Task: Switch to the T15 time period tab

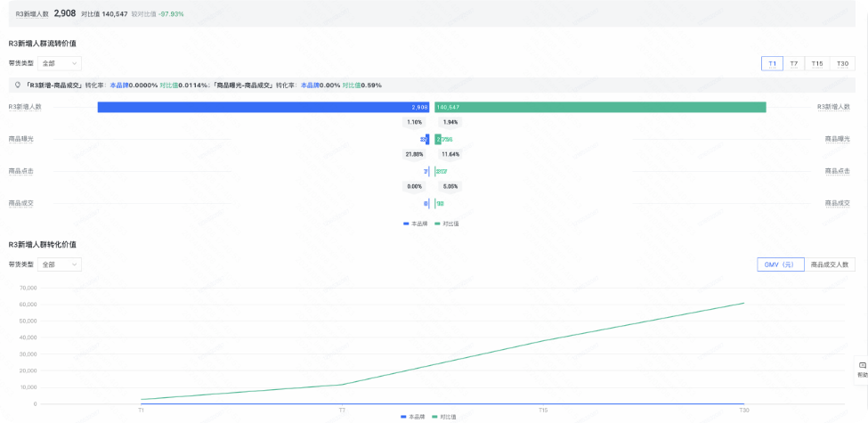Action: pyautogui.click(x=817, y=63)
